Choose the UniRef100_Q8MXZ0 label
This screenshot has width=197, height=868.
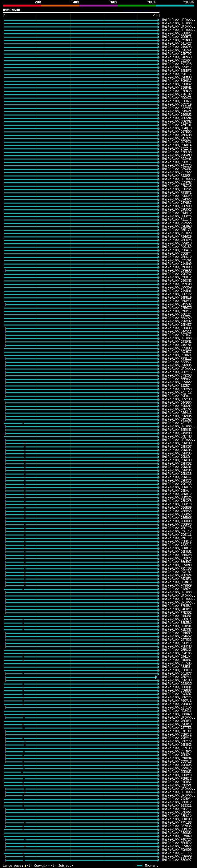(x=176, y=497)
